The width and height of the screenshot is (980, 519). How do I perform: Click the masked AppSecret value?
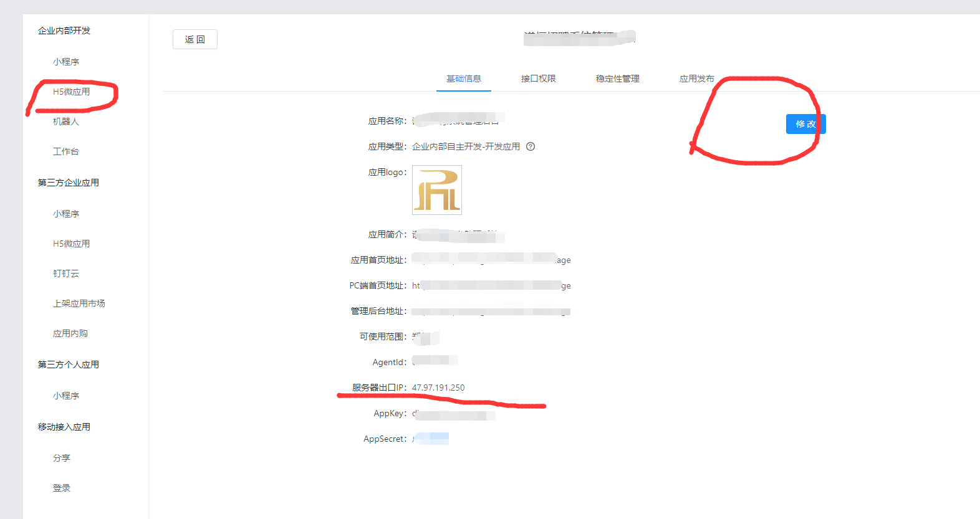431,439
